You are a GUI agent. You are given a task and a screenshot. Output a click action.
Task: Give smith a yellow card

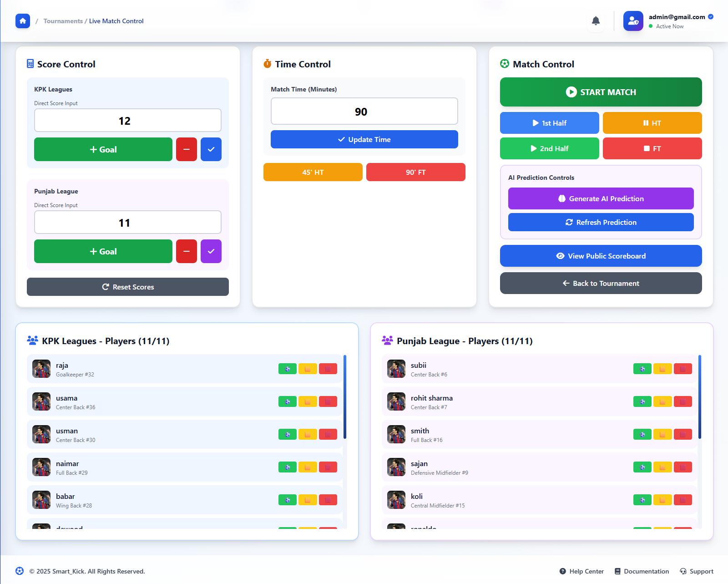click(x=662, y=434)
